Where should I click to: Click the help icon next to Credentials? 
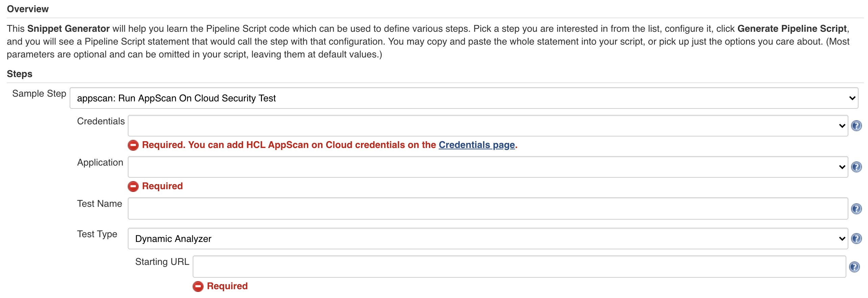click(856, 126)
